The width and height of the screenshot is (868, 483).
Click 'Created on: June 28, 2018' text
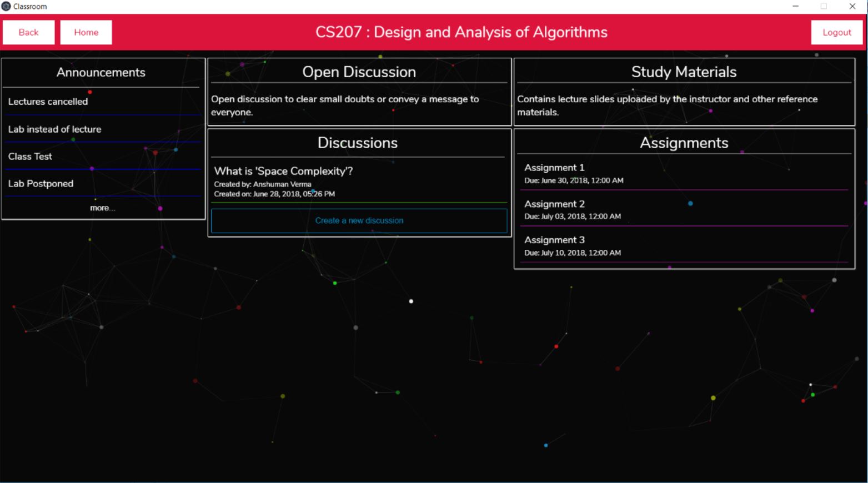pos(274,194)
